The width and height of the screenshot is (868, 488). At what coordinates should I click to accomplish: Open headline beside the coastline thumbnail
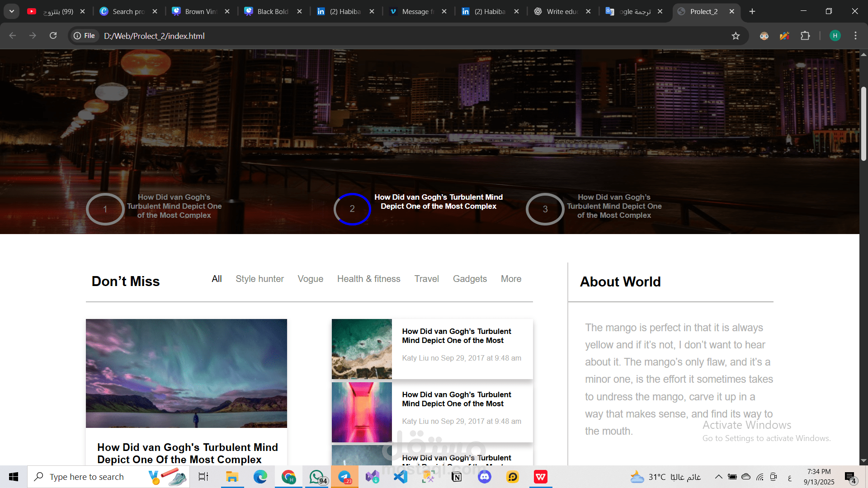[x=457, y=336]
